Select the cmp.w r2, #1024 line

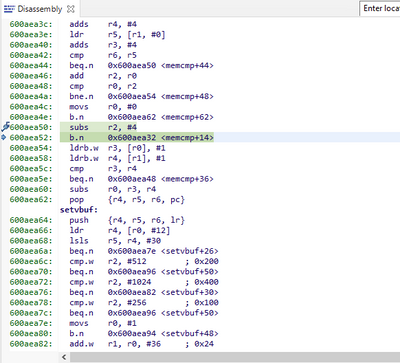click(x=144, y=282)
